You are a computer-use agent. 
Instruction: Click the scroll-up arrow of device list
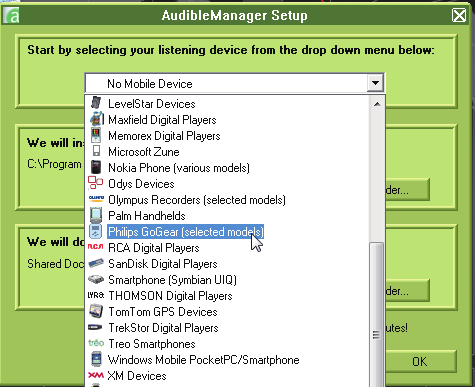tap(377, 104)
